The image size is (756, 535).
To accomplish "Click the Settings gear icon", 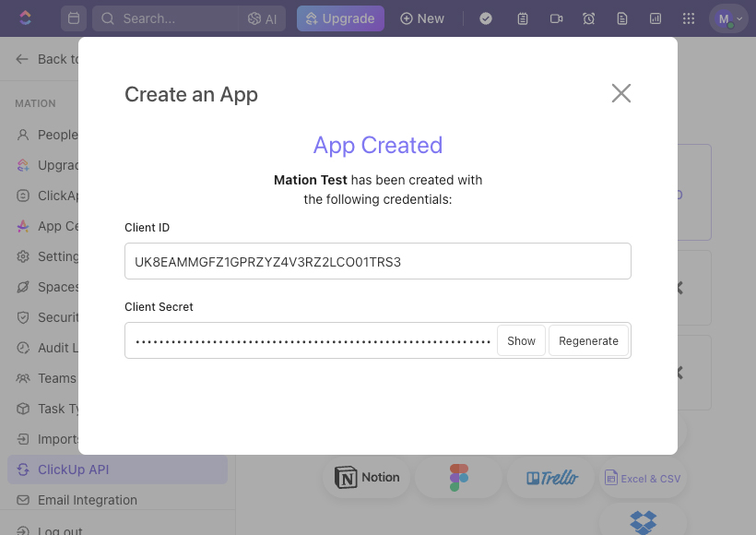I will (x=23, y=256).
